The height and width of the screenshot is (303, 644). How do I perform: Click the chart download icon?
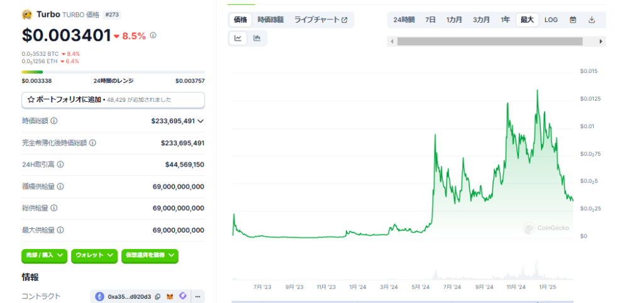[591, 20]
